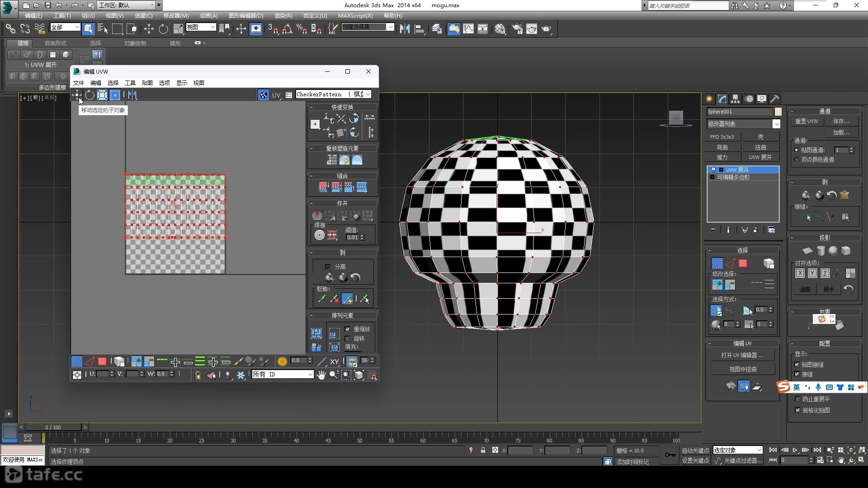
Task: Click the Target Weld icon
Action: coord(320,235)
